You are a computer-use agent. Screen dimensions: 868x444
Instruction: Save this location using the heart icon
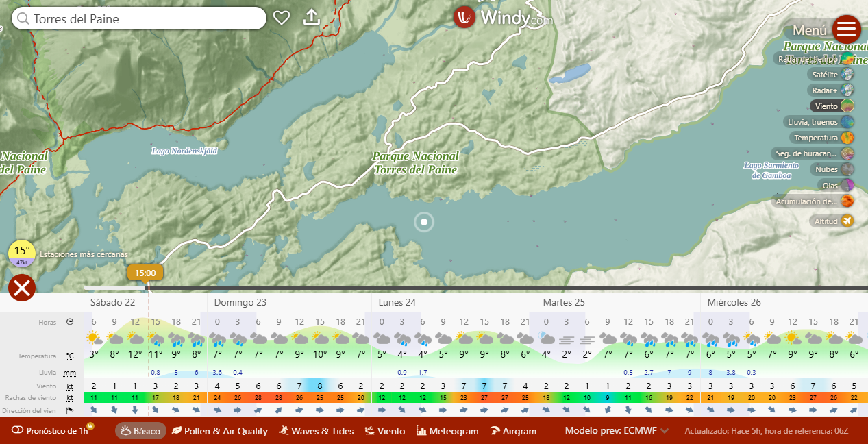282,18
